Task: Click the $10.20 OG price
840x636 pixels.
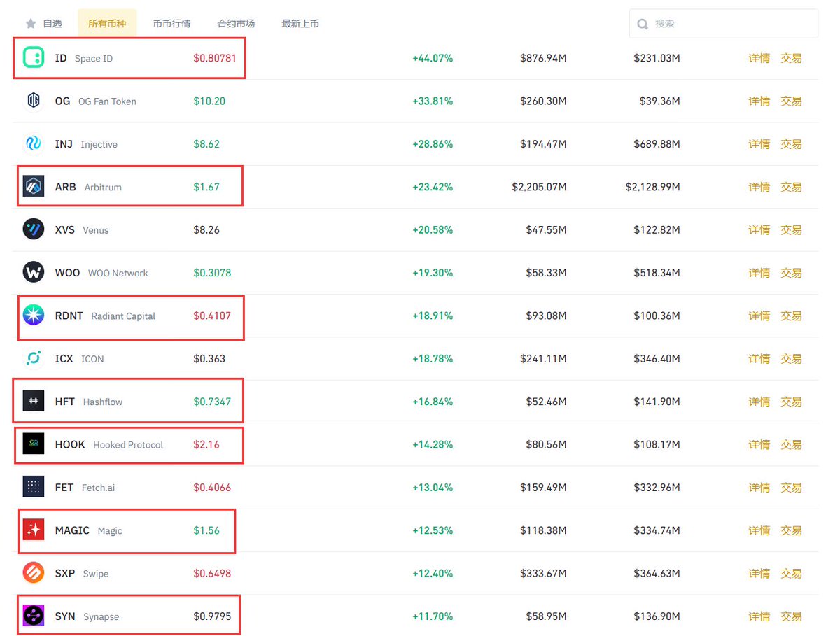Action: tap(209, 101)
